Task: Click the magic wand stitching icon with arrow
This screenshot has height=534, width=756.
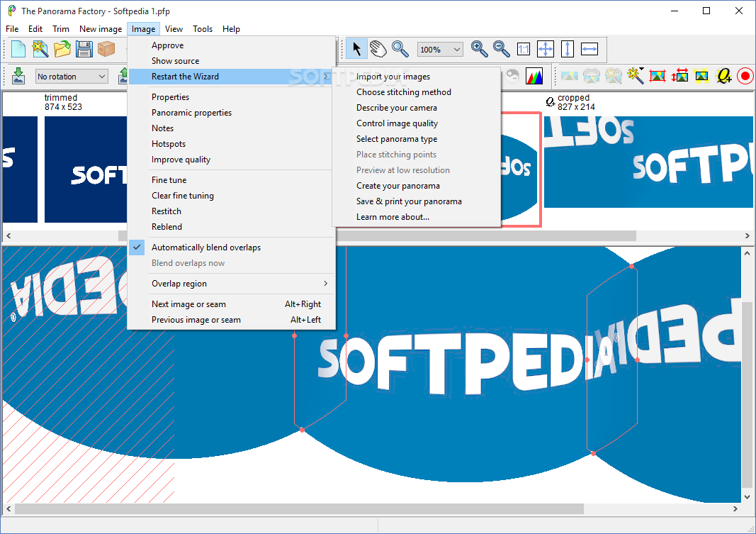Action: pos(636,76)
